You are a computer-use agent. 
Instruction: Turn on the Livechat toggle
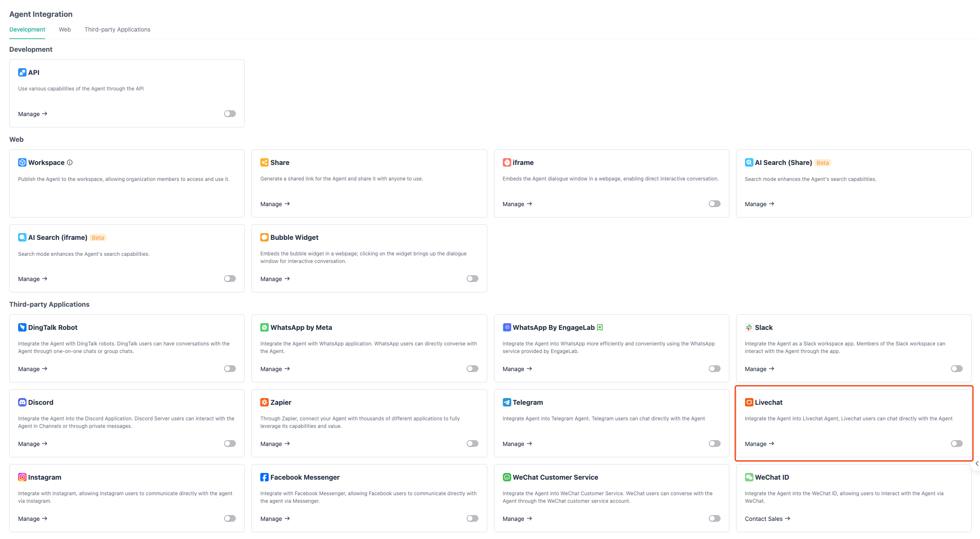point(956,443)
